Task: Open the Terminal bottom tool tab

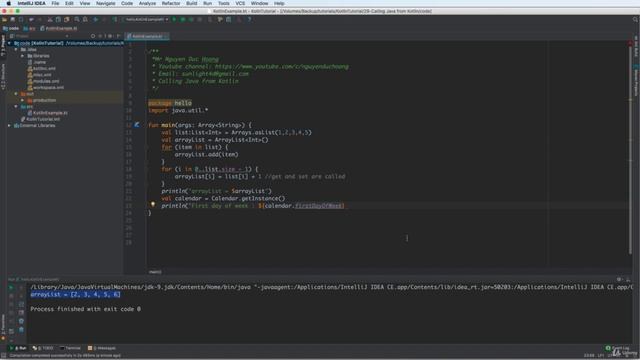Action: tap(70, 348)
